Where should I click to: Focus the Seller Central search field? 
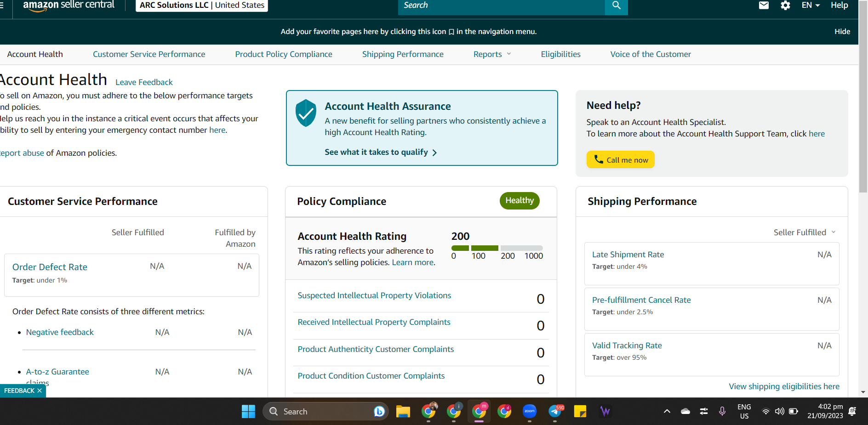click(x=502, y=6)
